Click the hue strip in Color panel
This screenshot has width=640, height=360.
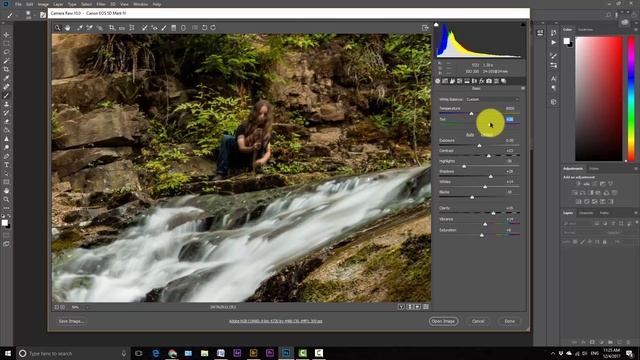click(x=631, y=99)
